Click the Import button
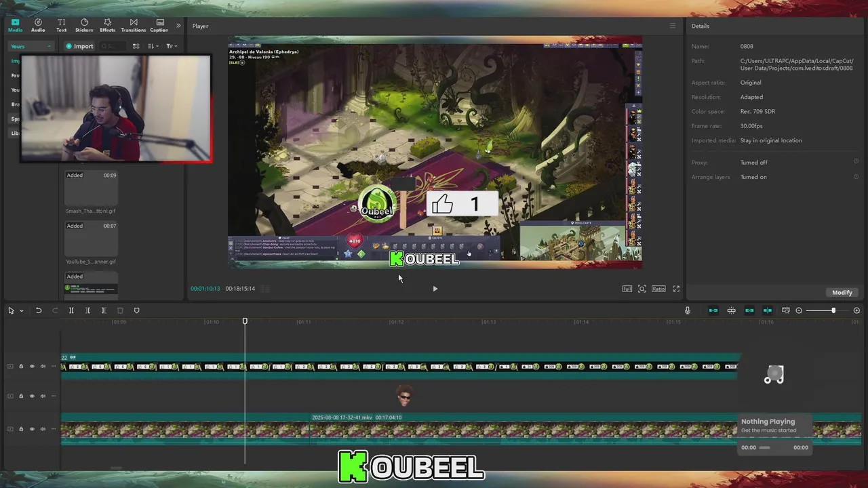 [x=80, y=46]
